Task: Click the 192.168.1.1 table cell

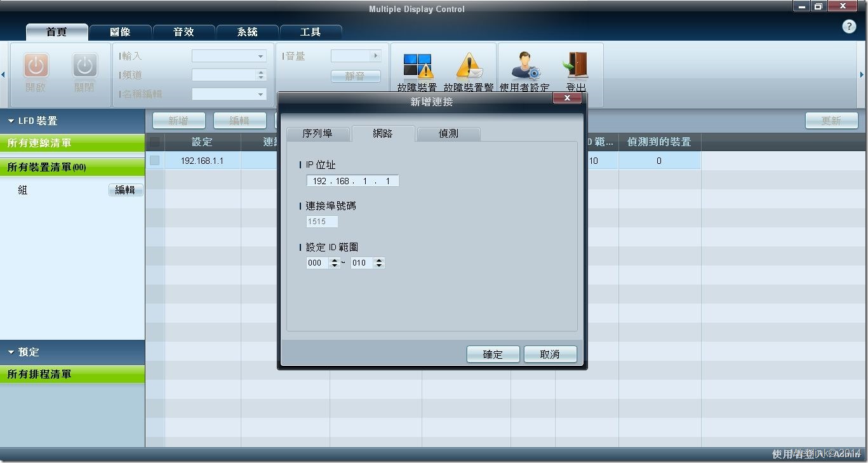Action: pos(203,161)
